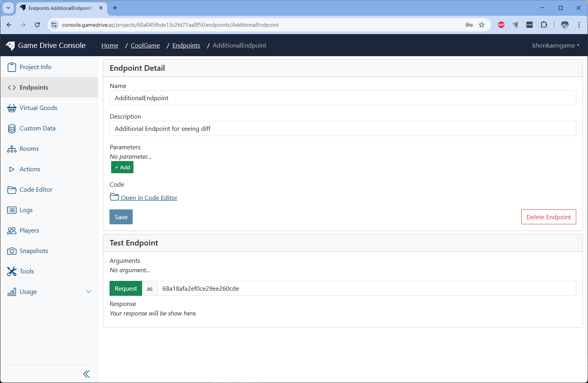Open Virtual Goods via basket icon

coord(12,108)
